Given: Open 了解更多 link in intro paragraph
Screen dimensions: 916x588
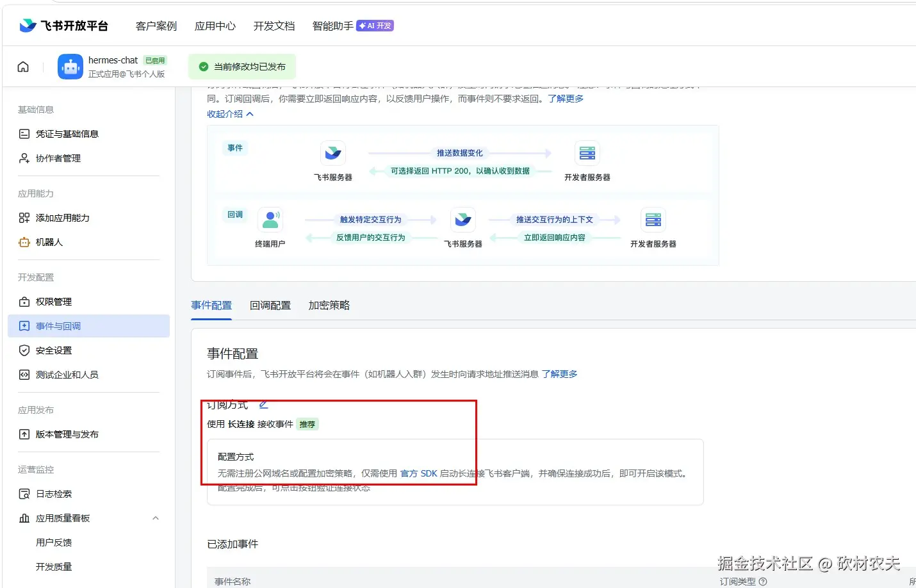Looking at the screenshot, I should coord(566,99).
